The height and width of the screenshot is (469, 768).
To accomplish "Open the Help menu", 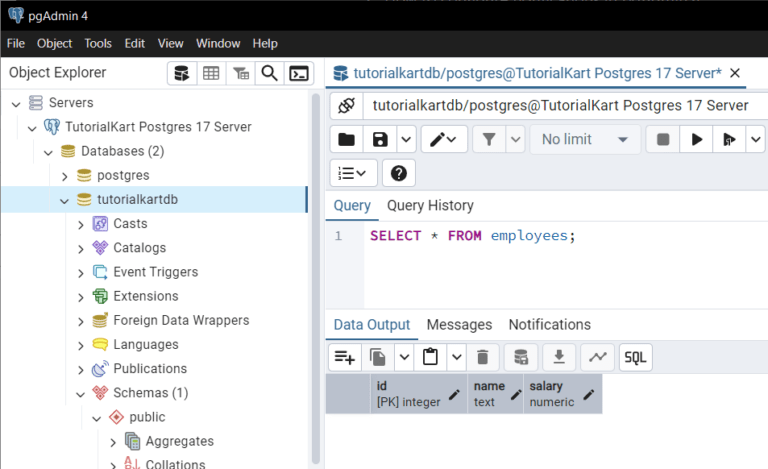I will 265,44.
